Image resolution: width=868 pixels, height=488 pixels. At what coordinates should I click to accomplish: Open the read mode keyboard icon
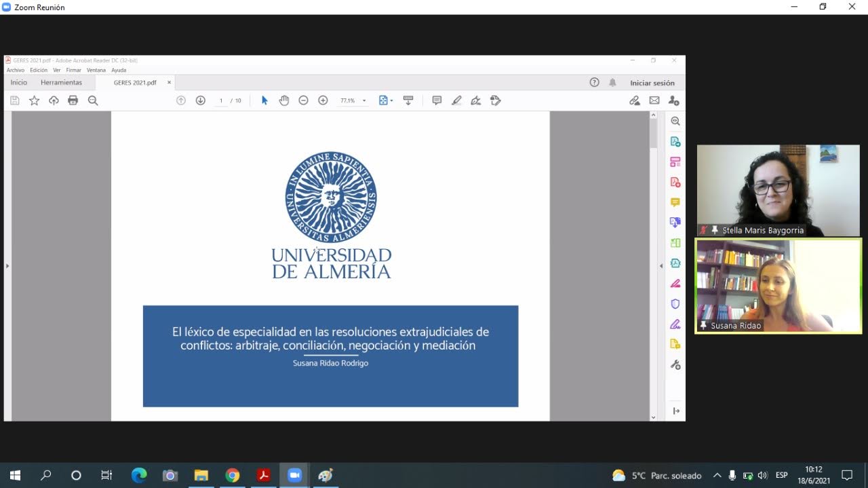click(x=408, y=100)
